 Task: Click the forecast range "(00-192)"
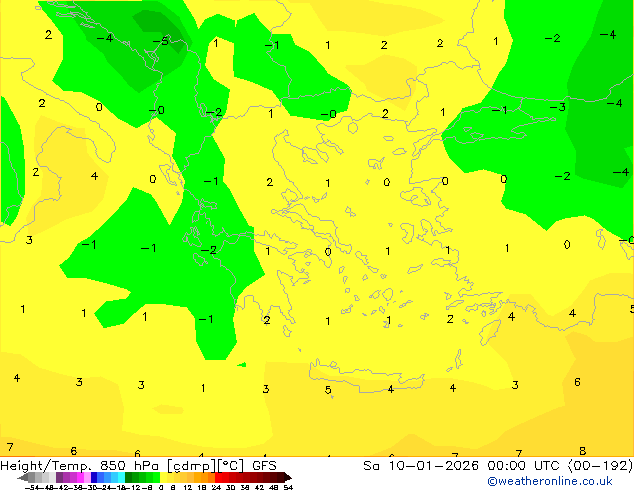pos(600,466)
